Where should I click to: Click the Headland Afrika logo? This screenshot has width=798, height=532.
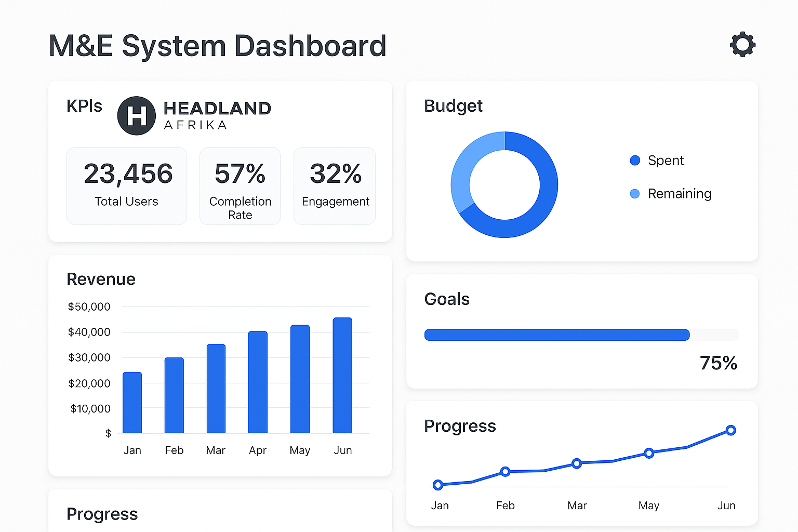point(194,114)
